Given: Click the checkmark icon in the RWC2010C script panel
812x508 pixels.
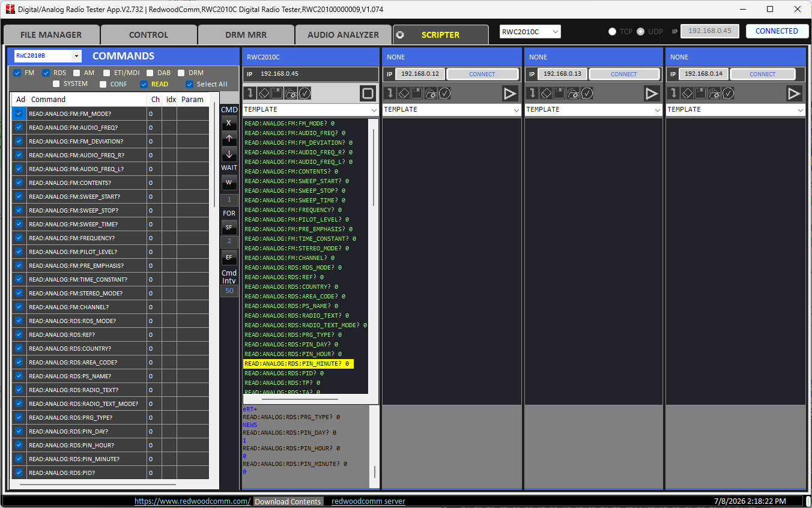Looking at the screenshot, I should coord(305,93).
